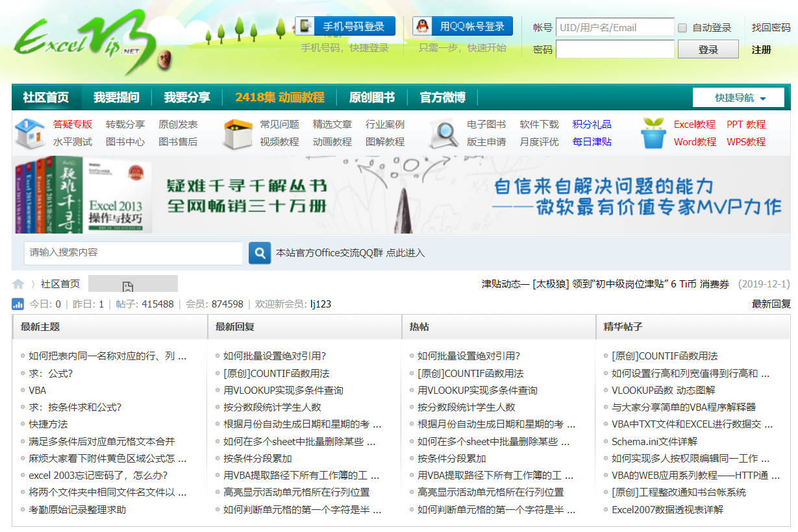The image size is (798, 532).
Task: Click new member name lj123
Action: [321, 304]
